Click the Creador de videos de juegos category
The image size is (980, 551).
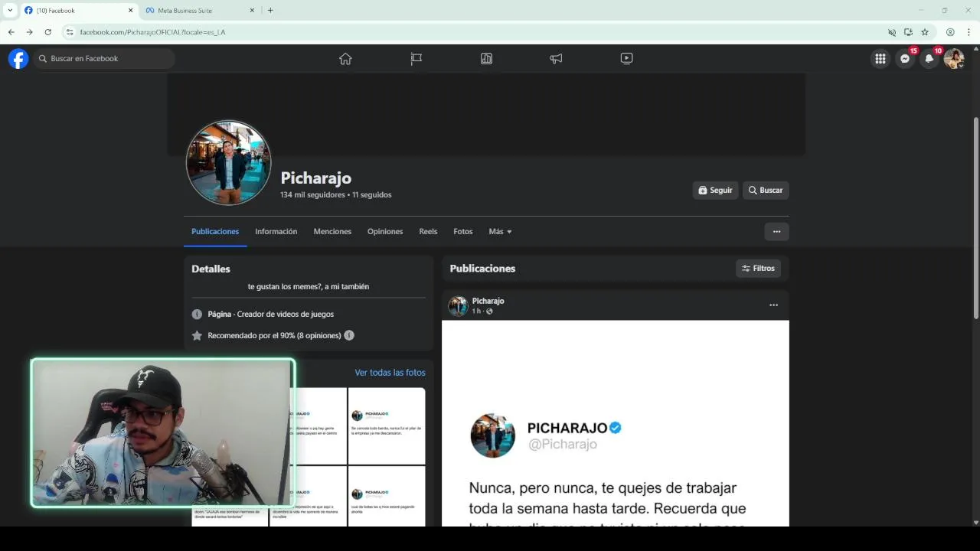tap(285, 314)
